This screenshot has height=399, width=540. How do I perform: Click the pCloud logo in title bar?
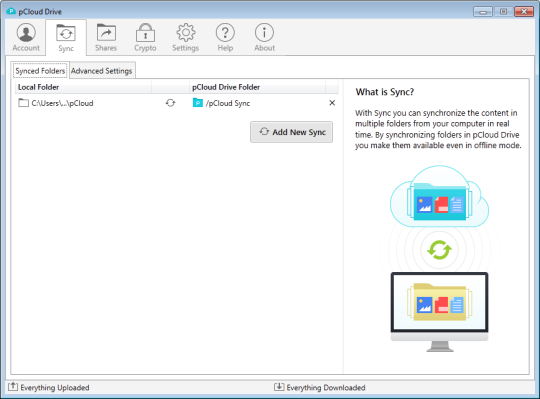[11, 11]
